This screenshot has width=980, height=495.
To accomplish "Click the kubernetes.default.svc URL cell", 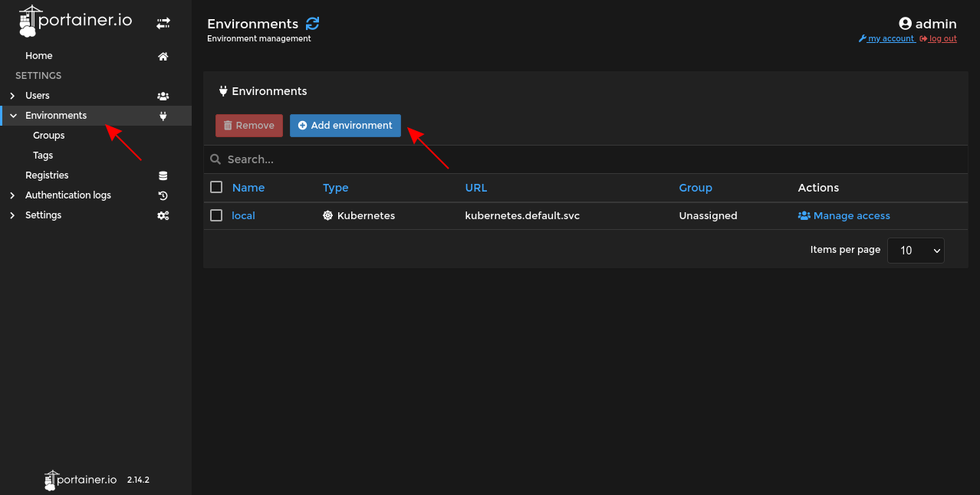I will [522, 216].
